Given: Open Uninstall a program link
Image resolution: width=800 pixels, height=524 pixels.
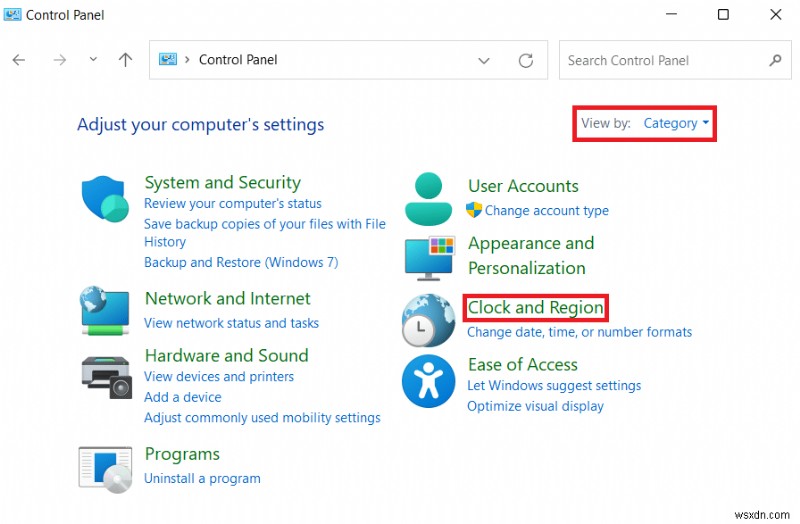Looking at the screenshot, I should coord(202,478).
